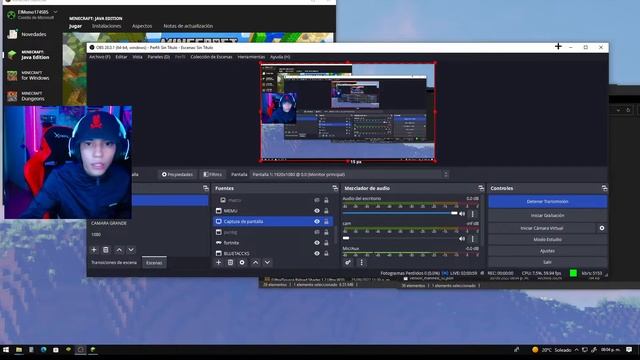Toggle lock on the marco source

[x=326, y=200]
